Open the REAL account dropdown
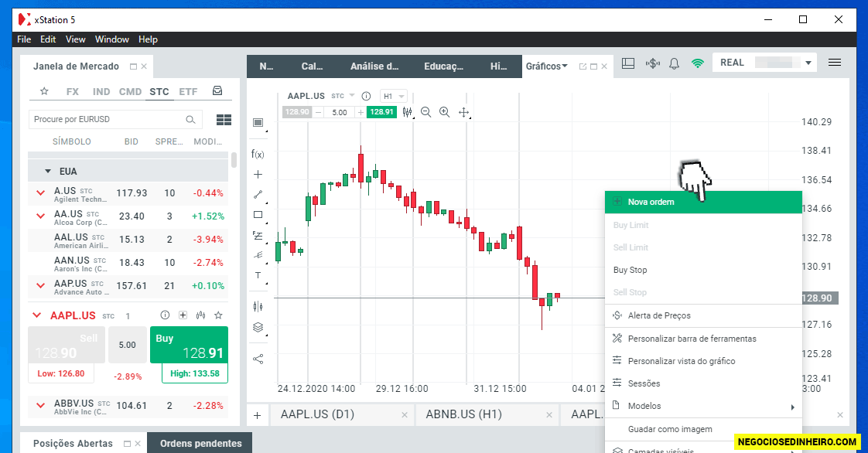The width and height of the screenshot is (868, 453). (808, 63)
